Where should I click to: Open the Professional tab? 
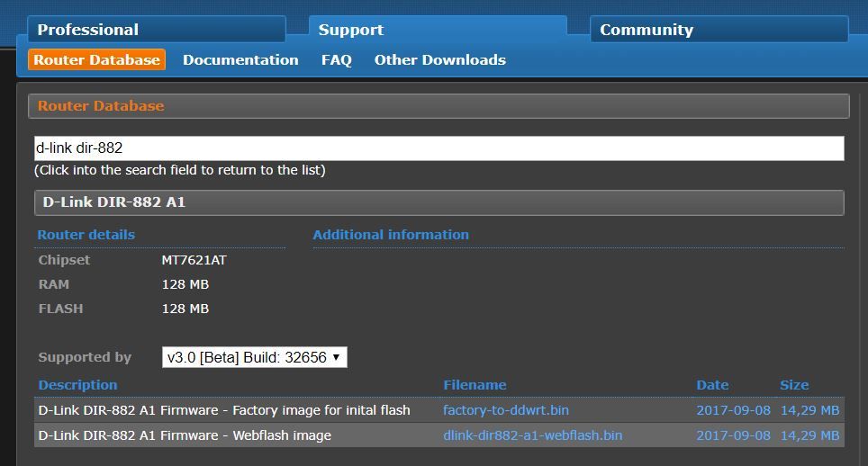[x=157, y=30]
